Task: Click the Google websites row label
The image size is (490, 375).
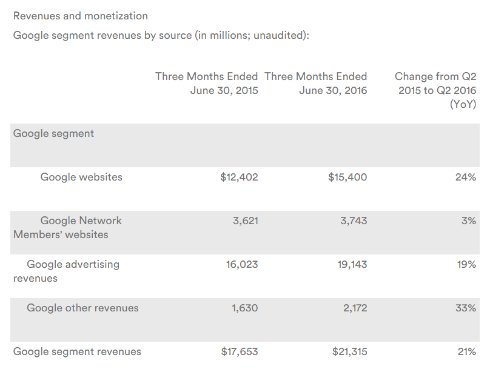Action: 81,177
